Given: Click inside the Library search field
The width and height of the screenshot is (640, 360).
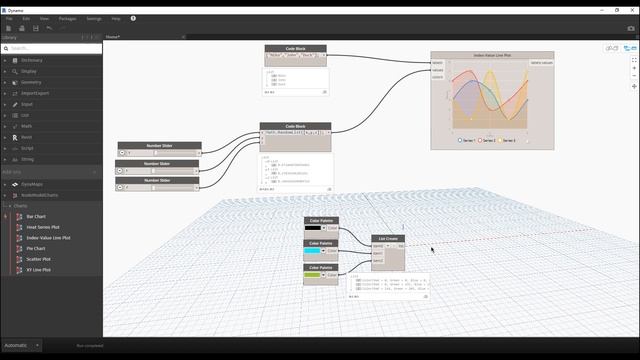Looking at the screenshot, I should (51, 49).
